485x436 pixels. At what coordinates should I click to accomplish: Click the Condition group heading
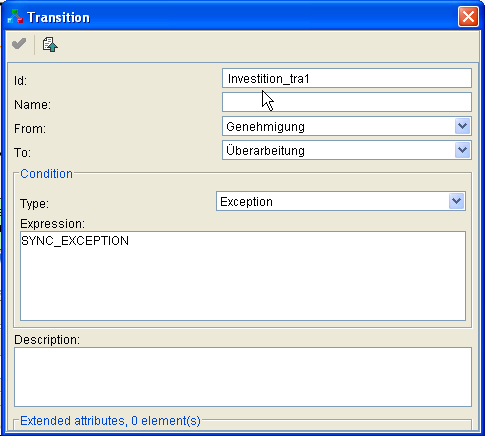point(46,174)
